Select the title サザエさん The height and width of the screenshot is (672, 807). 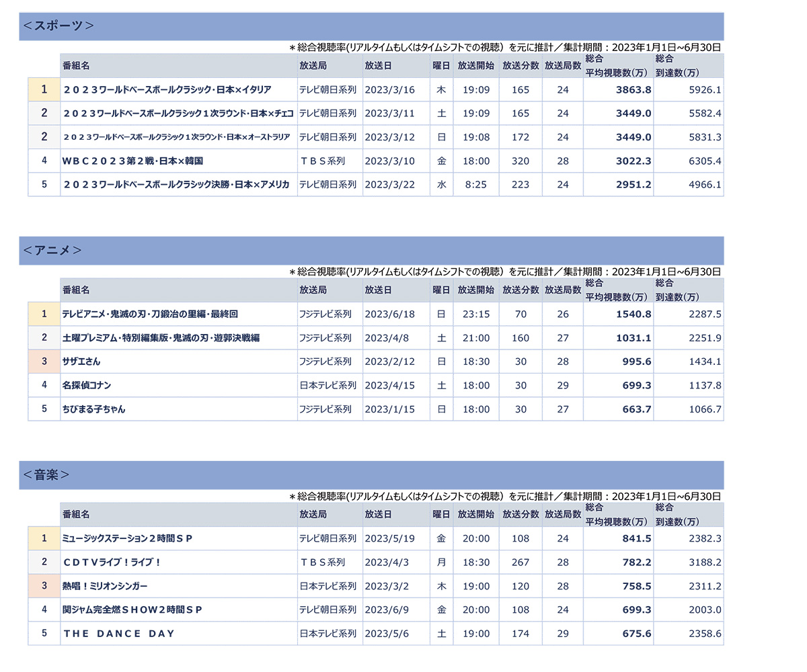click(81, 362)
